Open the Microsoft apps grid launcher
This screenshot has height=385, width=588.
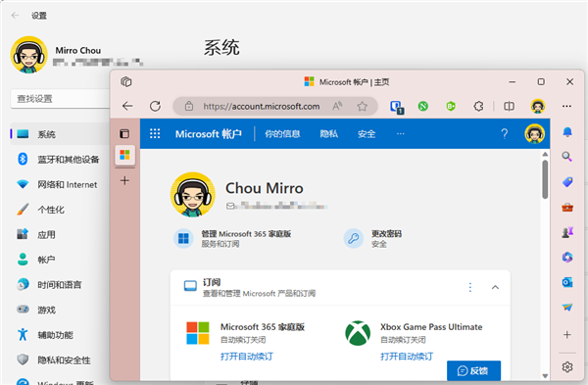point(155,134)
